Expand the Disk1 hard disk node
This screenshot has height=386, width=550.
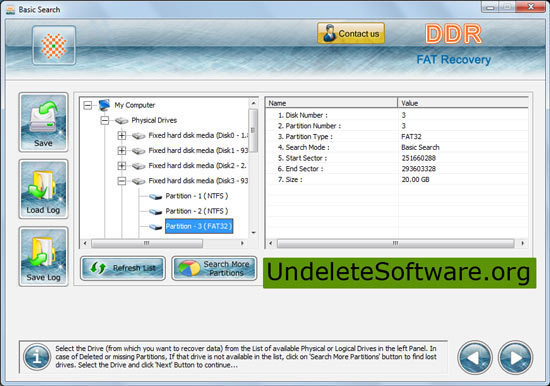pos(122,151)
